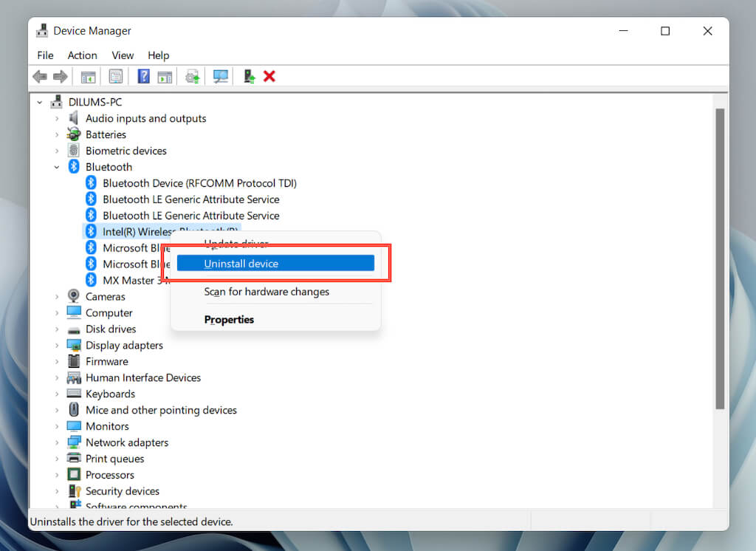Screen dimensions: 756x551
Task: Click the vertical scrollbar thumb
Action: click(720, 259)
